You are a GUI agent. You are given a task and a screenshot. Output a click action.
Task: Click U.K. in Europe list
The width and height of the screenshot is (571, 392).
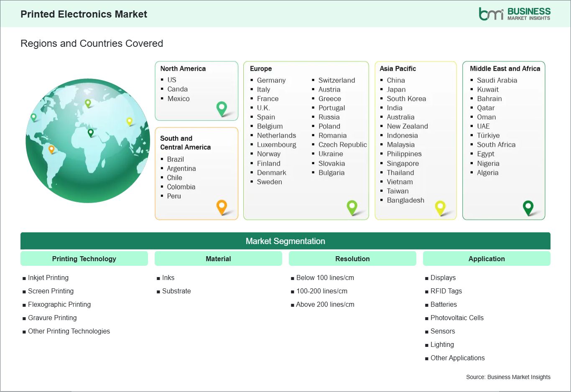(x=263, y=108)
